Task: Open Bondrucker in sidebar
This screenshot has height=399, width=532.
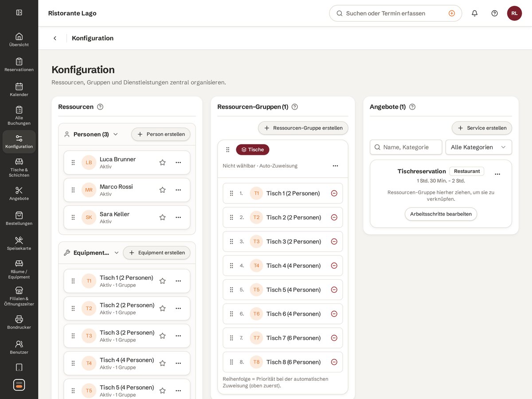Action: pyautogui.click(x=19, y=322)
